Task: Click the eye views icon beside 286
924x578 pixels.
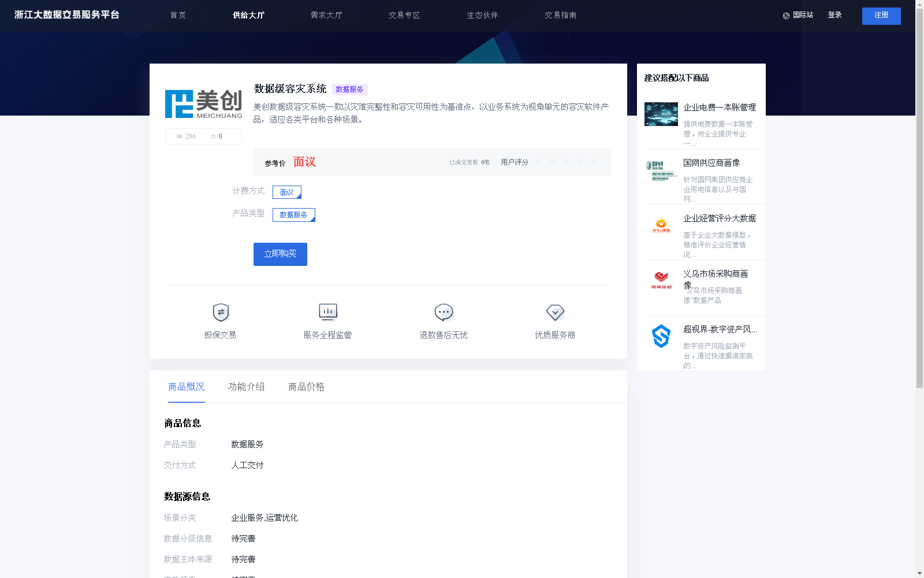Action: click(x=180, y=136)
